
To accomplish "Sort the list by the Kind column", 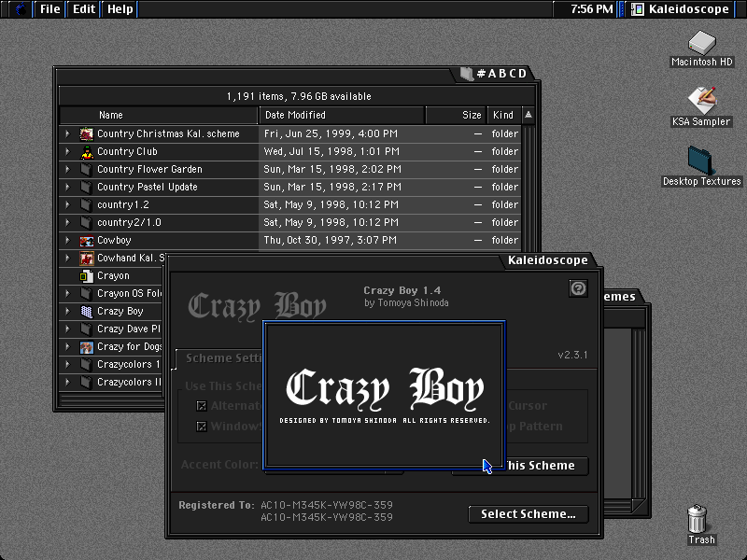I will click(503, 115).
